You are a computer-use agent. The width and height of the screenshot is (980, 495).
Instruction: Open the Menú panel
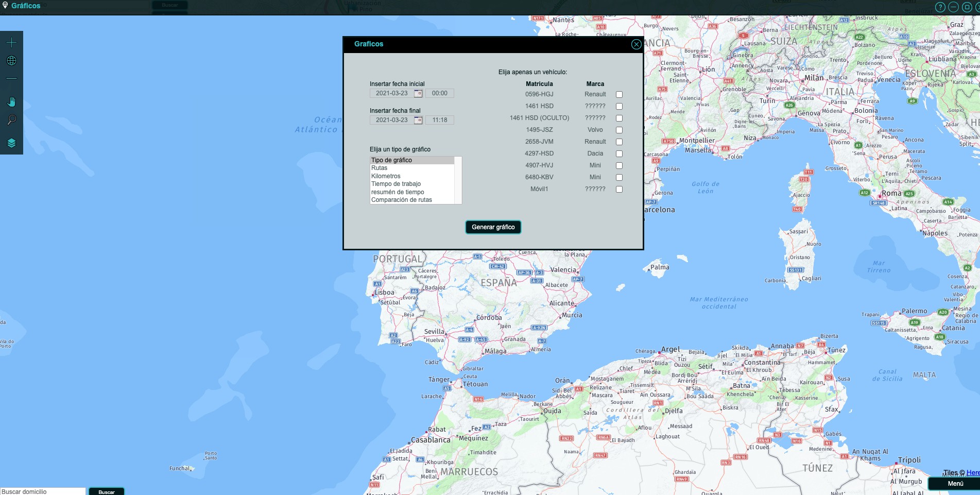[x=955, y=484]
